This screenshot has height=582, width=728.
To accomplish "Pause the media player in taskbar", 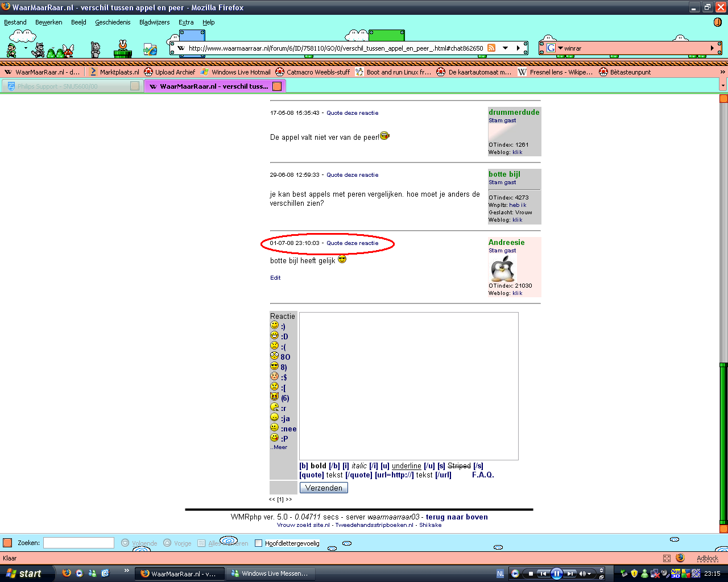I will (x=557, y=573).
